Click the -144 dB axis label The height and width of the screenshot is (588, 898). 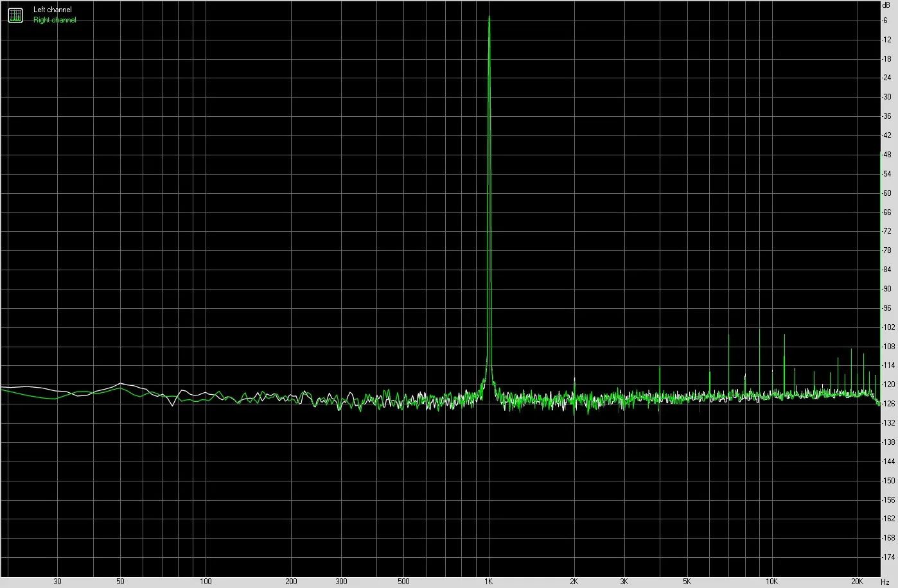[x=888, y=462]
